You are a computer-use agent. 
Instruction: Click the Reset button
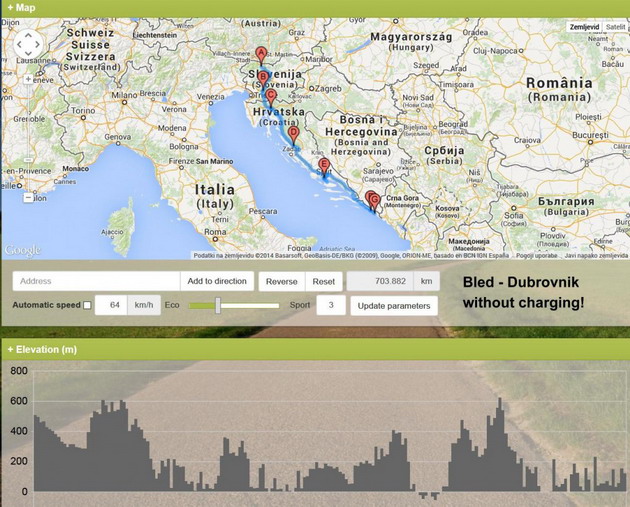click(324, 282)
